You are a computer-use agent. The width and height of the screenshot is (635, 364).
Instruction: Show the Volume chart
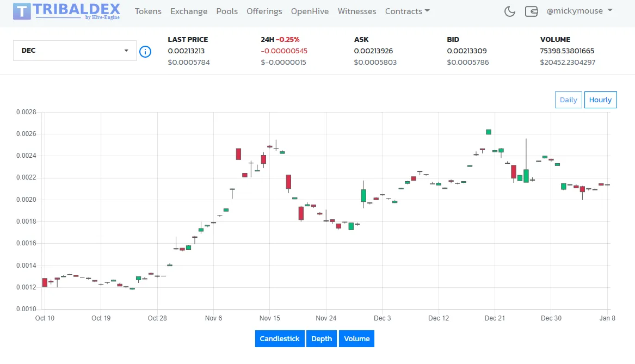point(357,338)
